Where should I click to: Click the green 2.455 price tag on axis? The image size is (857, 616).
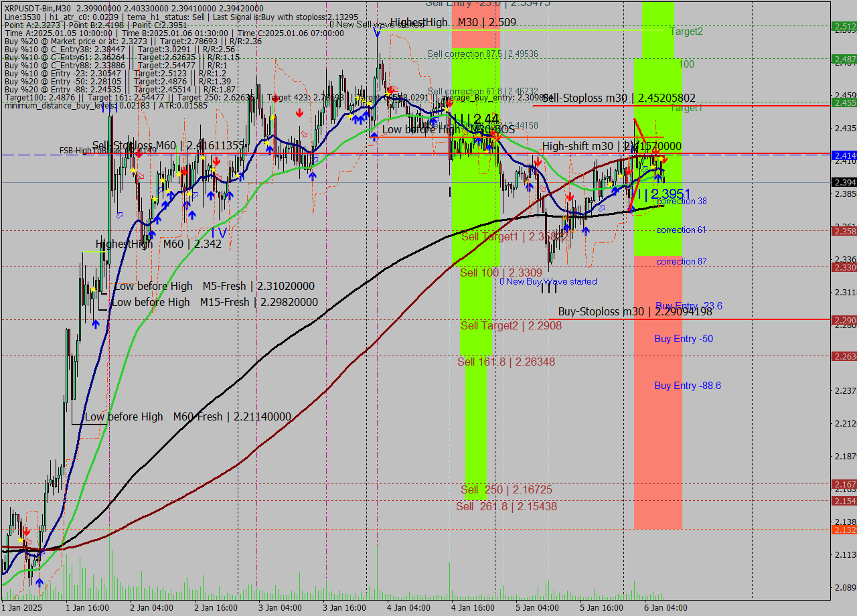[x=844, y=102]
